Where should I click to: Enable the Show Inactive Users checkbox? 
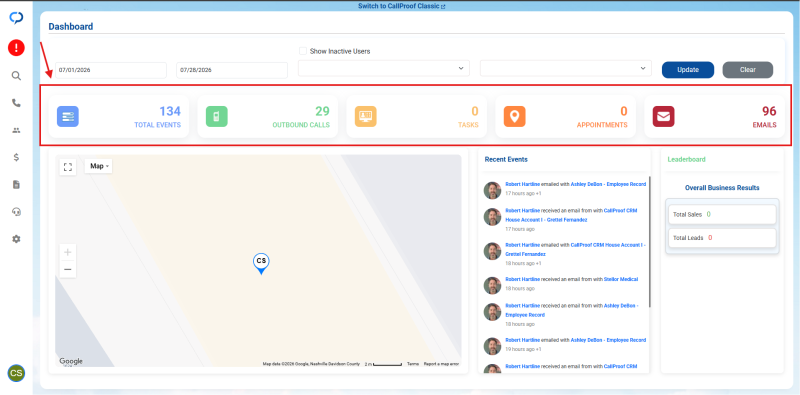303,51
